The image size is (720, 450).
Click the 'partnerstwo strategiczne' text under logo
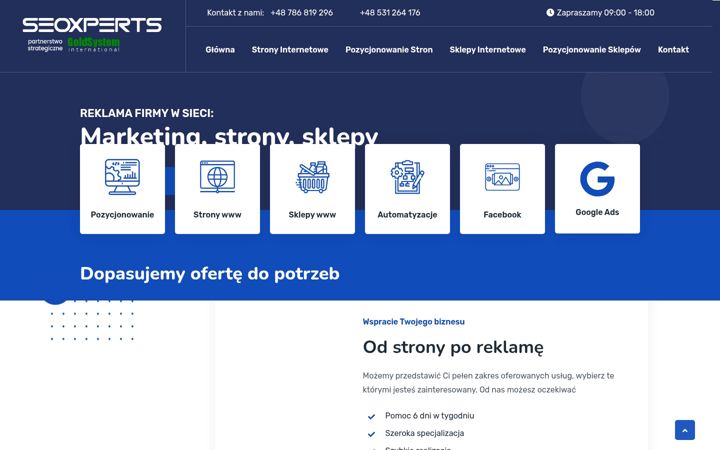point(45,45)
